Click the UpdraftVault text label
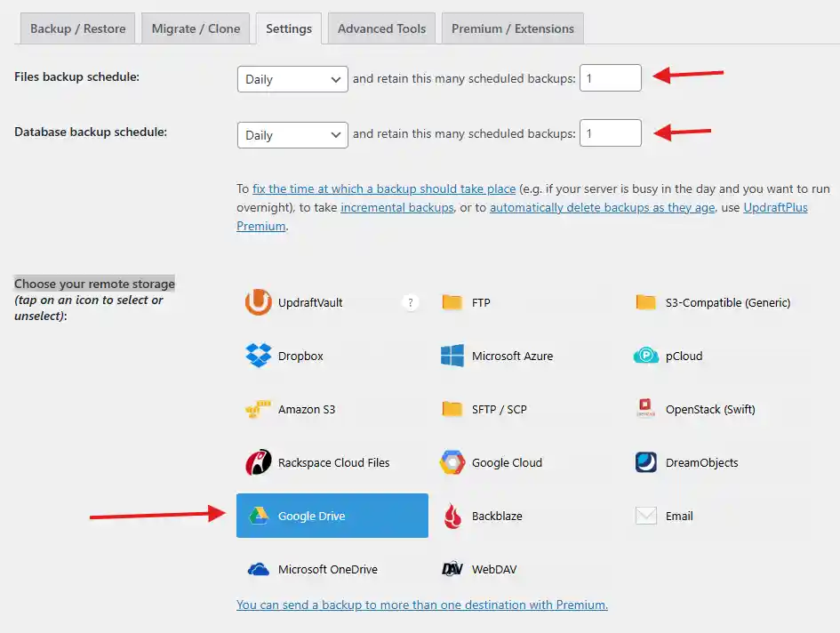The width and height of the screenshot is (840, 633). 310,303
